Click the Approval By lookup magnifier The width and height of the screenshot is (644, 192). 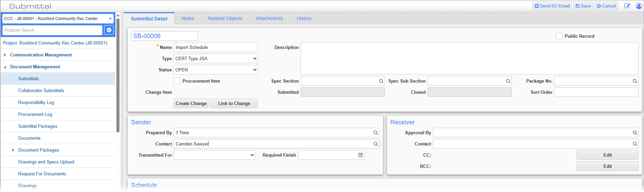pyautogui.click(x=635, y=133)
